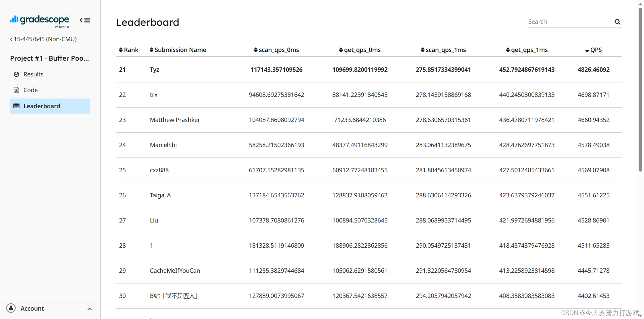
Task: Click QPS value 4698.87171
Action: (x=594, y=95)
